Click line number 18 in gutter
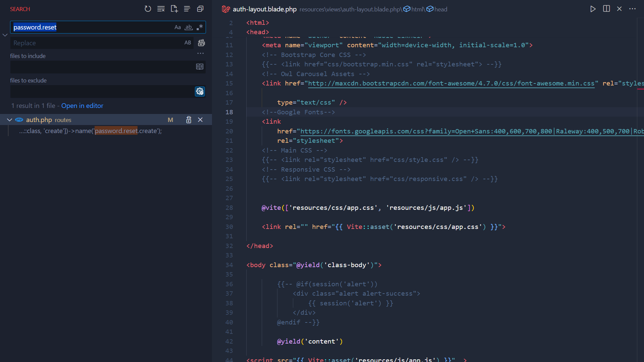The image size is (644, 362). click(x=229, y=112)
